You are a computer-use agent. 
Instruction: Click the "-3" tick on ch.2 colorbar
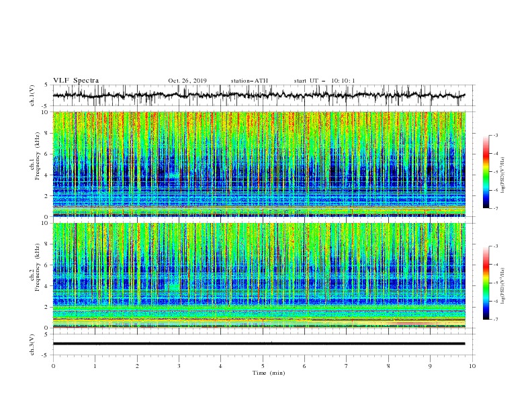tap(495, 246)
